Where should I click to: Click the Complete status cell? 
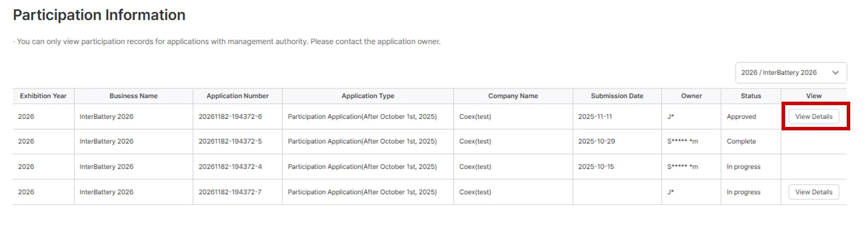click(x=741, y=141)
